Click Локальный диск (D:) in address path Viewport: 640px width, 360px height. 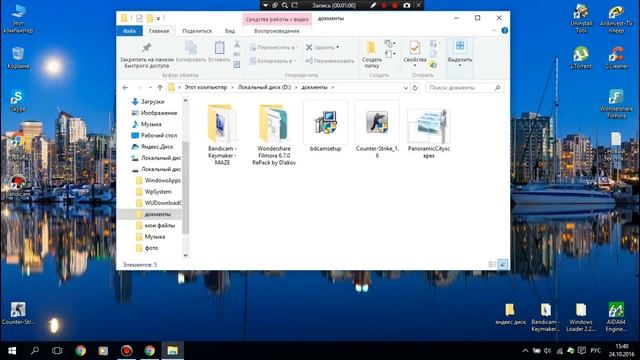click(x=264, y=87)
